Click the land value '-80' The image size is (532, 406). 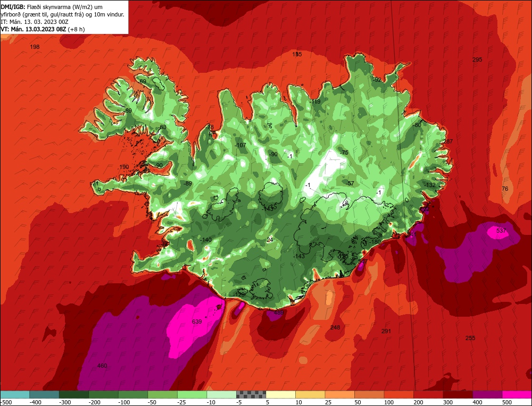point(417,125)
